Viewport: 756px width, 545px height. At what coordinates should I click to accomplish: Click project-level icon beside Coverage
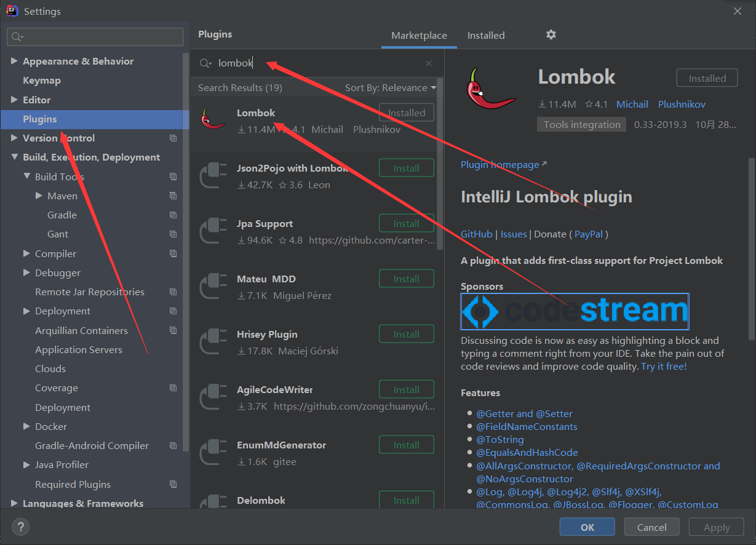click(173, 388)
